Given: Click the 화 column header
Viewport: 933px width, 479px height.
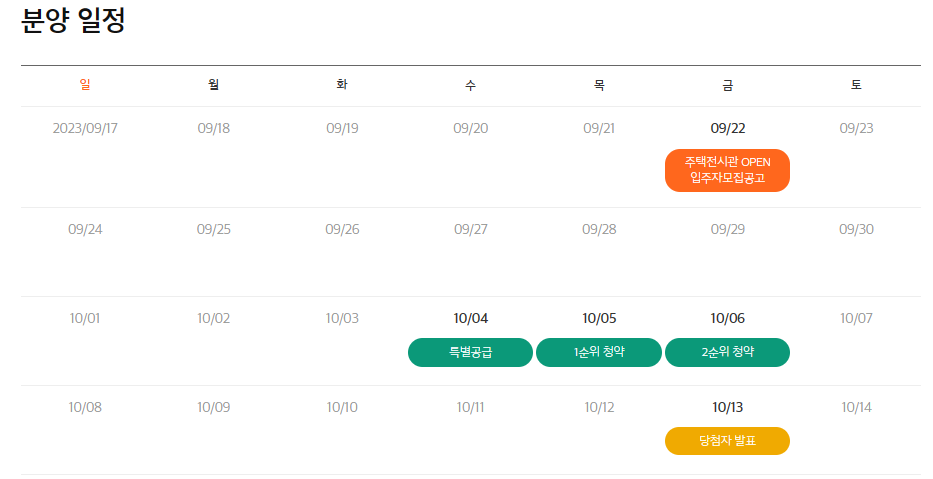Looking at the screenshot, I should (342, 84).
